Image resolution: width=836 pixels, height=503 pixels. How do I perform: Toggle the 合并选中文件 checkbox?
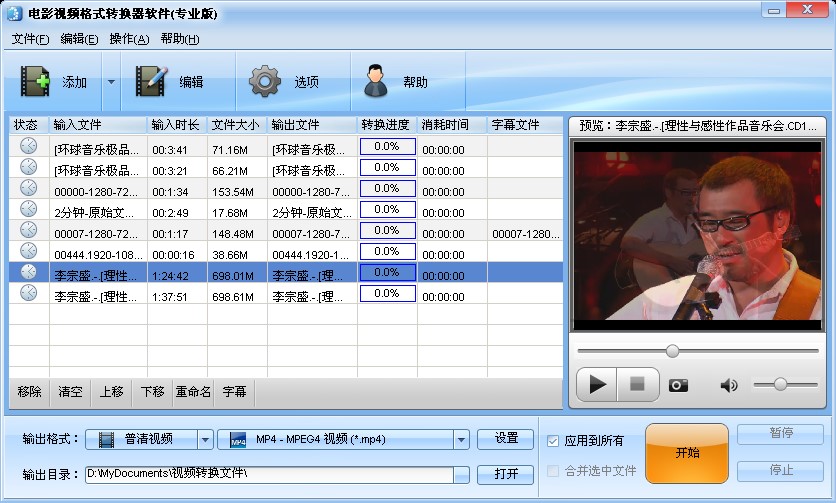(x=554, y=470)
